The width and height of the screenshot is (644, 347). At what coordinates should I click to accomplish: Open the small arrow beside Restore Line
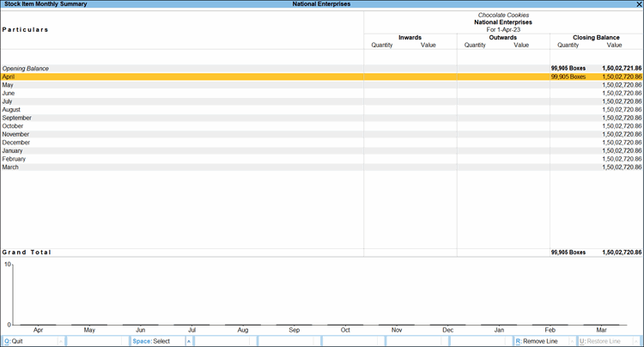(x=636, y=341)
